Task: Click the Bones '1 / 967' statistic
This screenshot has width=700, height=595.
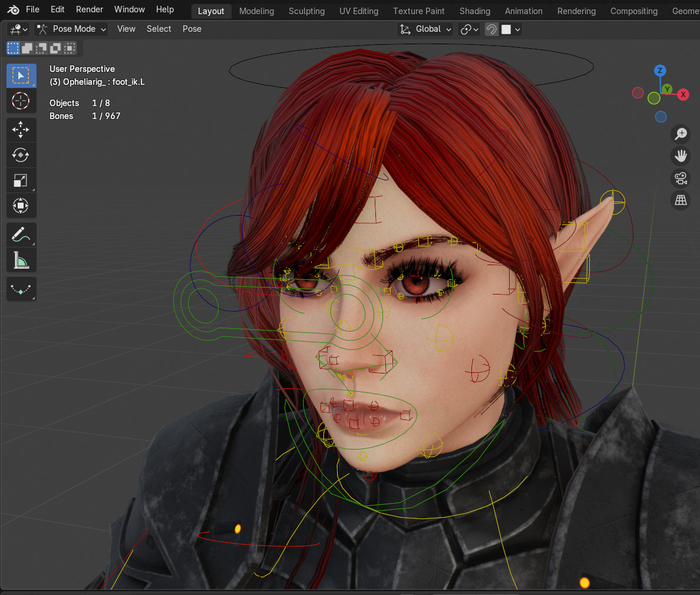Action: (106, 116)
